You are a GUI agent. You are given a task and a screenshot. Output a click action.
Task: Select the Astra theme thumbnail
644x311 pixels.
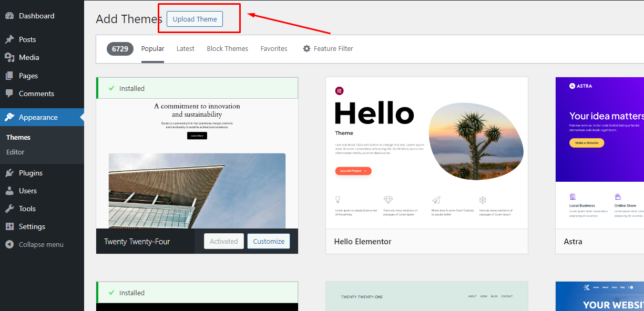(x=599, y=153)
